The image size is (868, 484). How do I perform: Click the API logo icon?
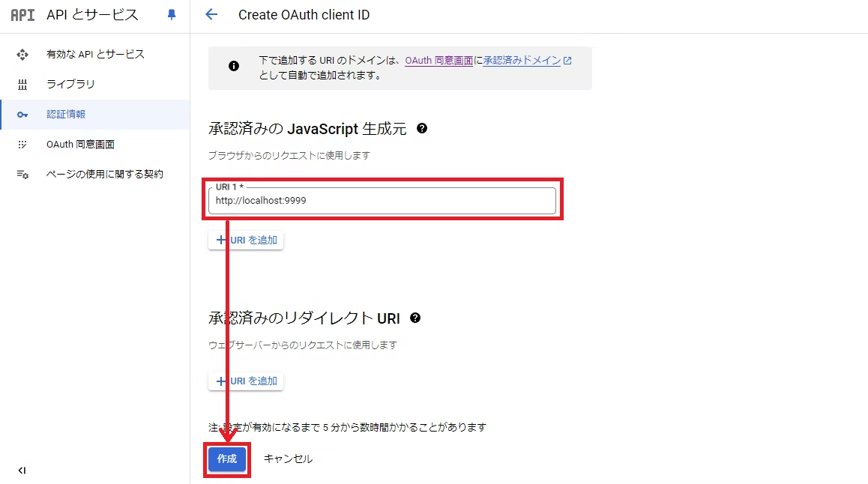pos(22,15)
